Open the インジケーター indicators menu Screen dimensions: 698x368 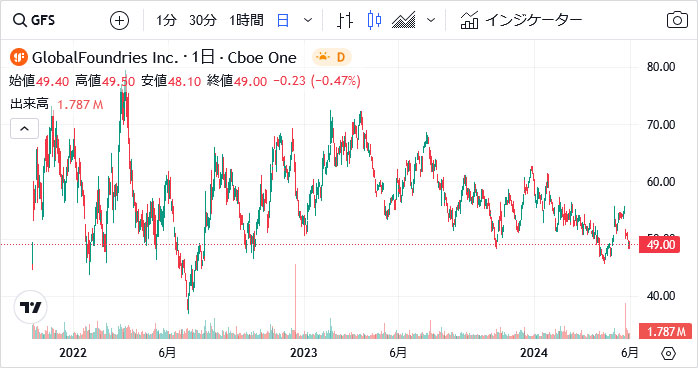click(521, 20)
